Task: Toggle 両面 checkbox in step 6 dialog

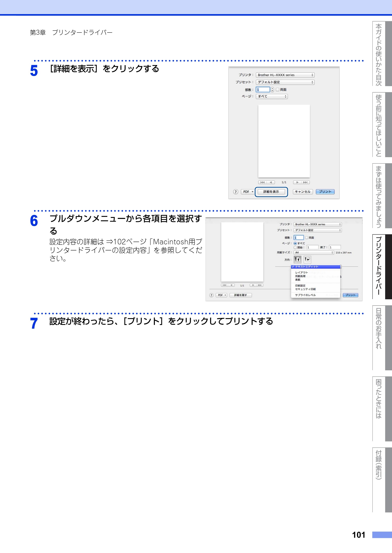Action: [x=307, y=238]
